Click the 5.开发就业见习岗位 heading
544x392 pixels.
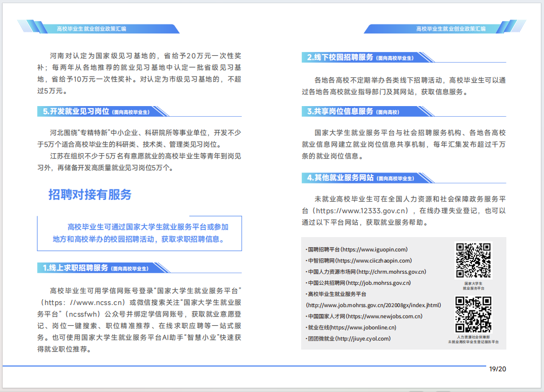click(x=76, y=111)
